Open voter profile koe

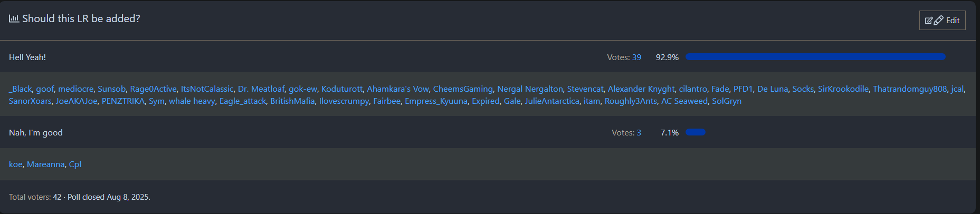tap(15, 164)
